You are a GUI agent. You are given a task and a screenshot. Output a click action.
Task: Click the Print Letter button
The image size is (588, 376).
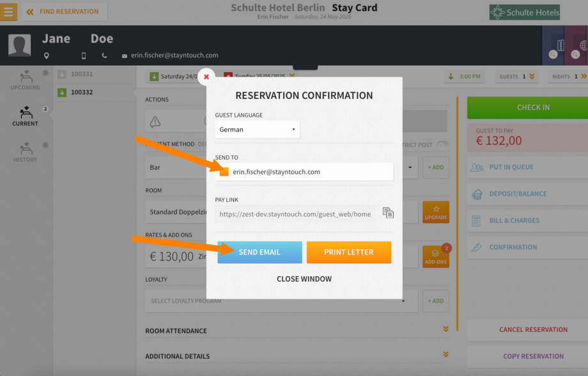click(x=349, y=252)
